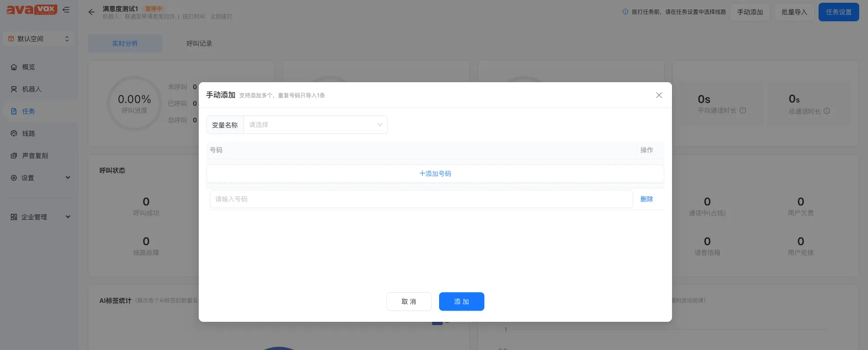Click info icon beside 总通话时长
This screenshot has height=350, width=868.
(827, 111)
